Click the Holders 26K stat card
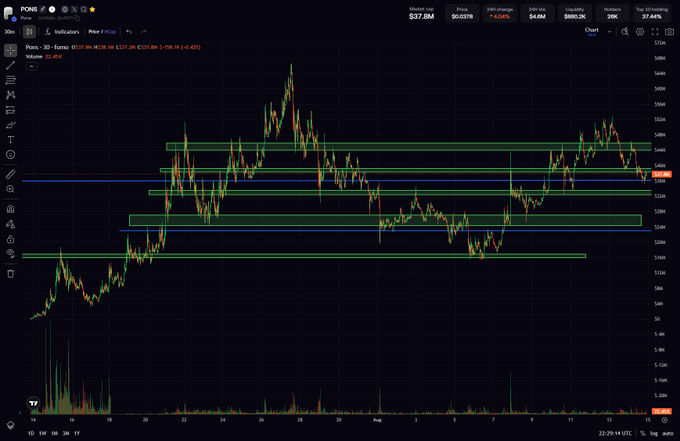The width and height of the screenshot is (680, 441). click(612, 13)
